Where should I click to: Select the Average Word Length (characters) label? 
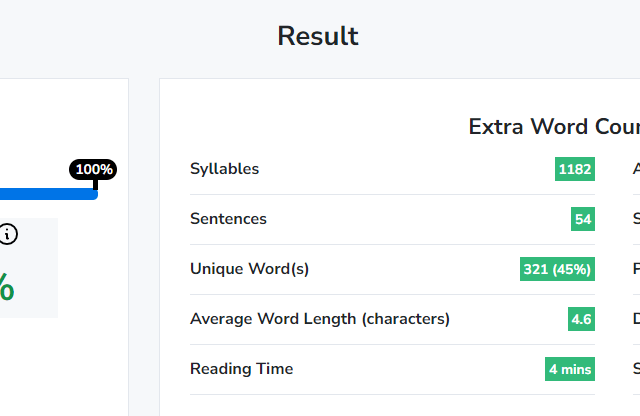(319, 319)
